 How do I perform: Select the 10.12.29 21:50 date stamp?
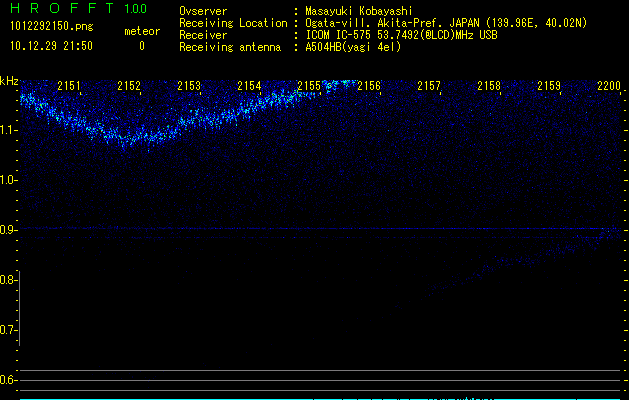52,46
